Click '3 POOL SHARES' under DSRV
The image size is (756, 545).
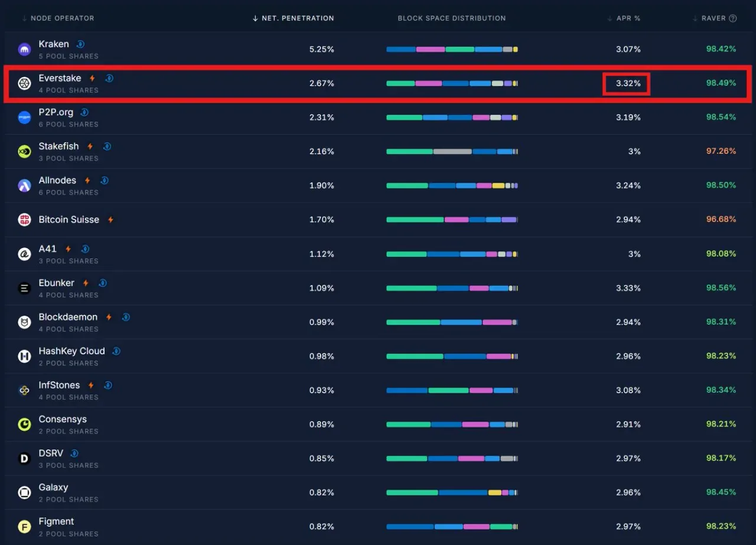click(69, 465)
